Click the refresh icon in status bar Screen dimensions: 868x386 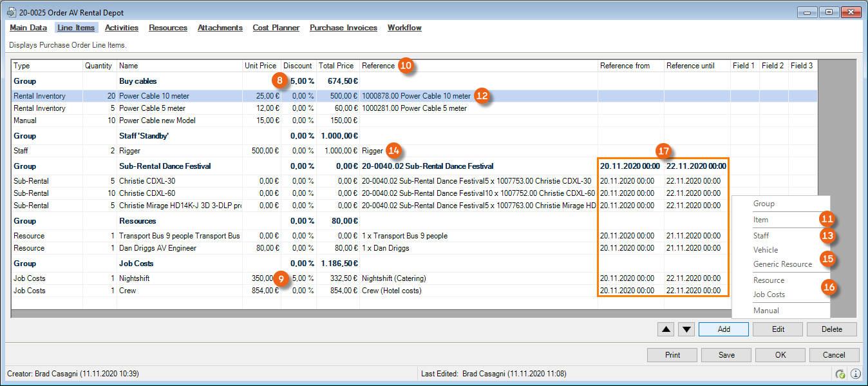(840, 374)
